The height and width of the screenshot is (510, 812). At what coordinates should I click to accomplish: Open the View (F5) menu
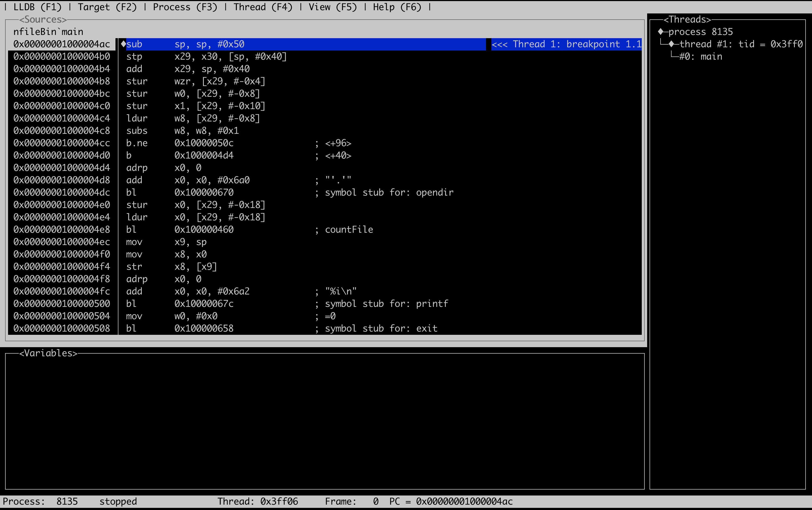point(332,7)
